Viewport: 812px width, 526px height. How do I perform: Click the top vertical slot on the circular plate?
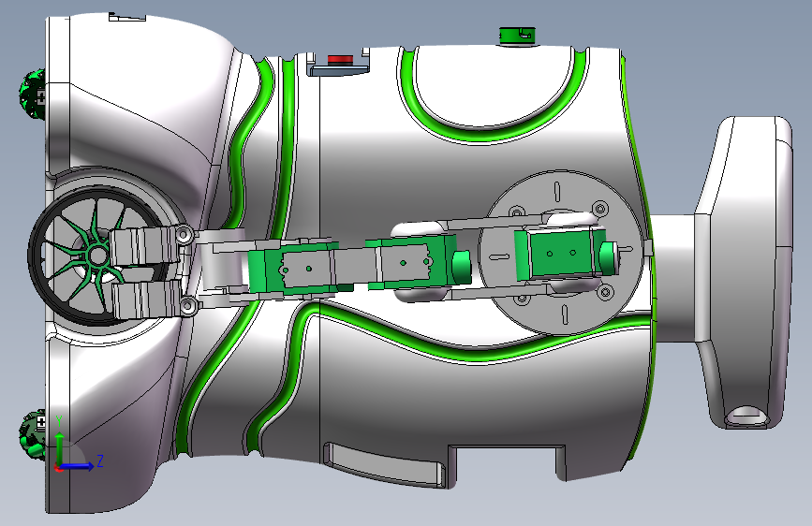557,192
